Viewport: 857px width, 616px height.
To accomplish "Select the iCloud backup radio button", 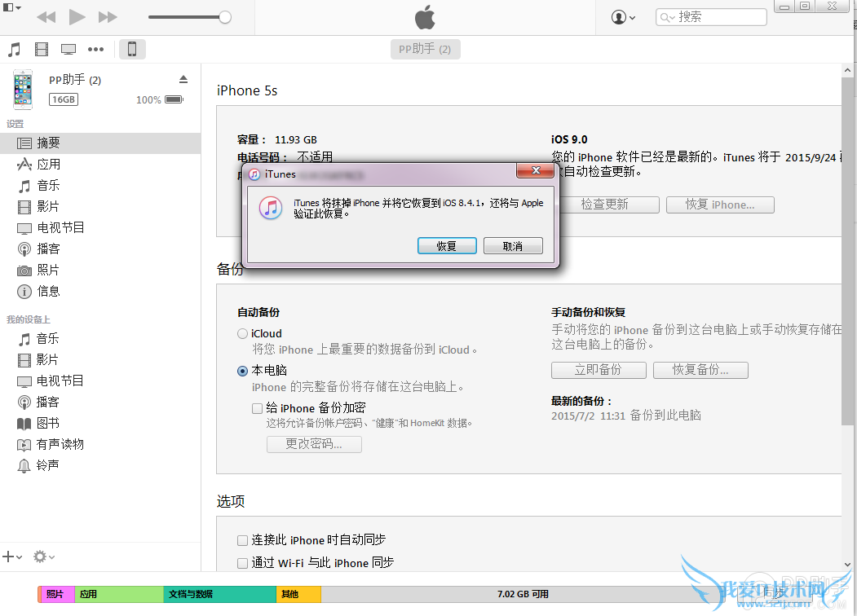I will pyautogui.click(x=242, y=333).
